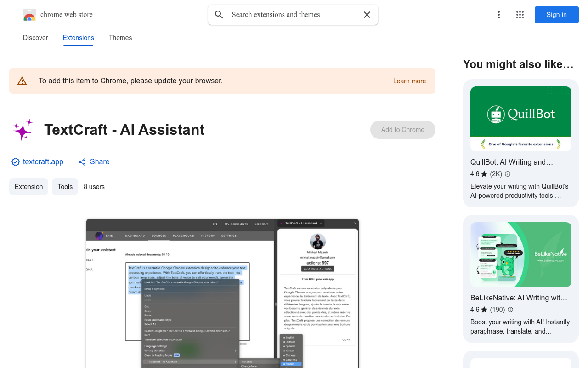Select the Extensions tab
The width and height of the screenshot is (588, 368).
tap(79, 38)
